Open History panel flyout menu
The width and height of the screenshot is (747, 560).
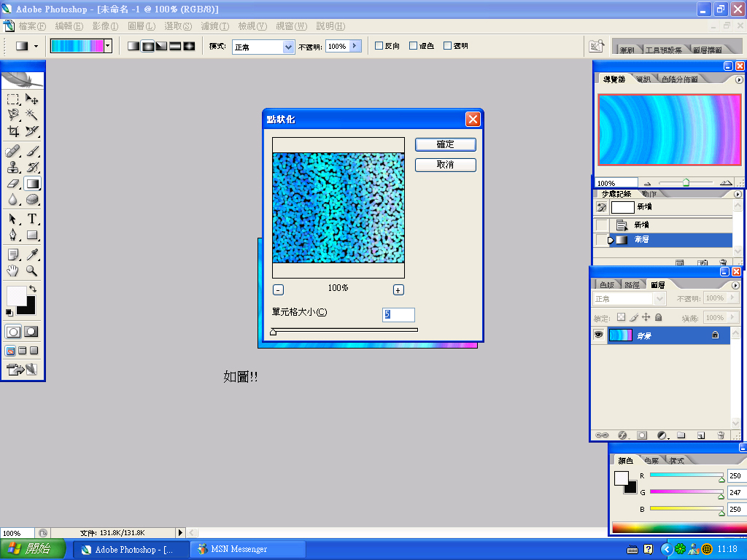point(738,194)
